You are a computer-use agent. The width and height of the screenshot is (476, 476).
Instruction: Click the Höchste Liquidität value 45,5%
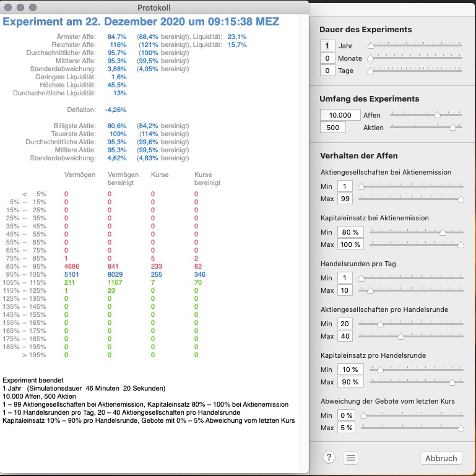pos(117,85)
